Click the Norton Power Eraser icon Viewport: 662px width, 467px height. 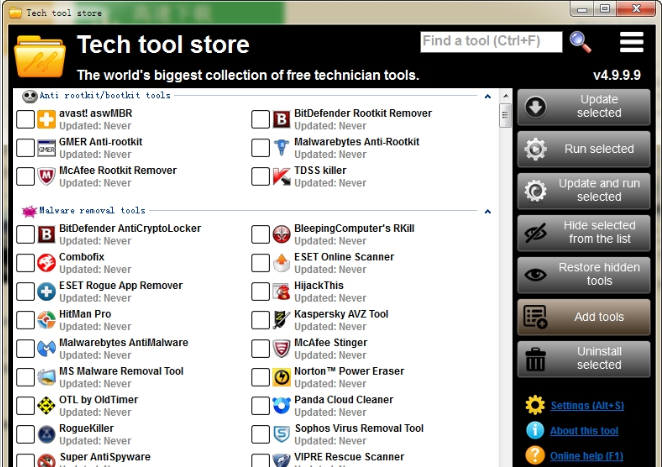click(x=283, y=378)
